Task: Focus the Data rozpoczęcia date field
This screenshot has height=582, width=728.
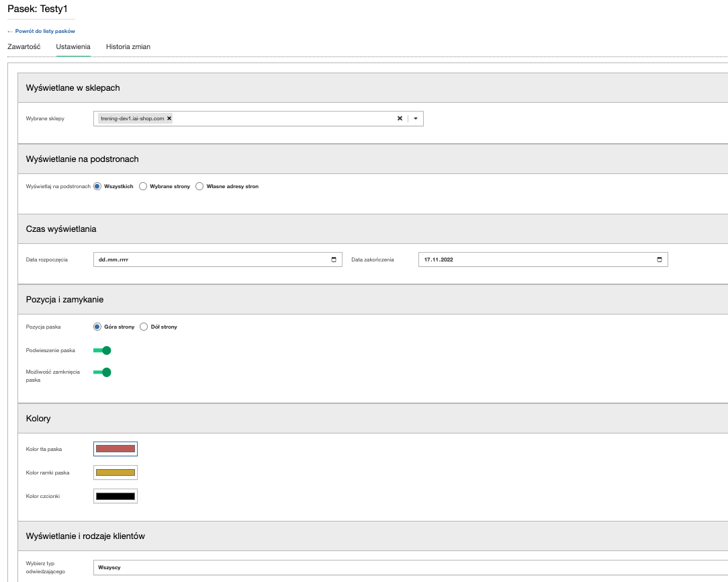Action: tap(218, 259)
